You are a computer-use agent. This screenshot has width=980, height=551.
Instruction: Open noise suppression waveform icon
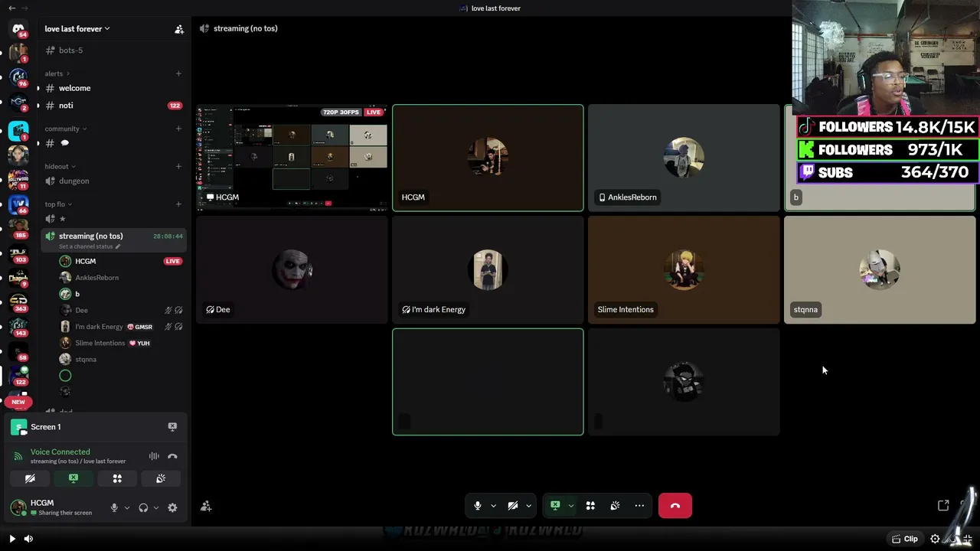click(x=154, y=456)
